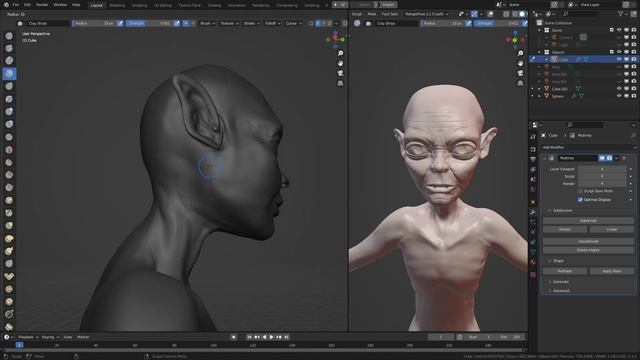Click pan hand icon in left viewport

340,63
